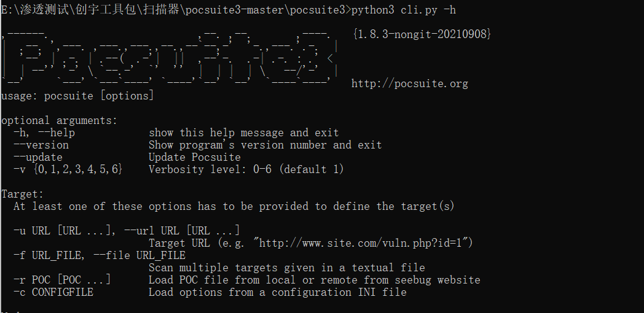This screenshot has height=313, width=644.
Task: Click 'Scan multiple targets given in a textual file'
Action: click(287, 268)
